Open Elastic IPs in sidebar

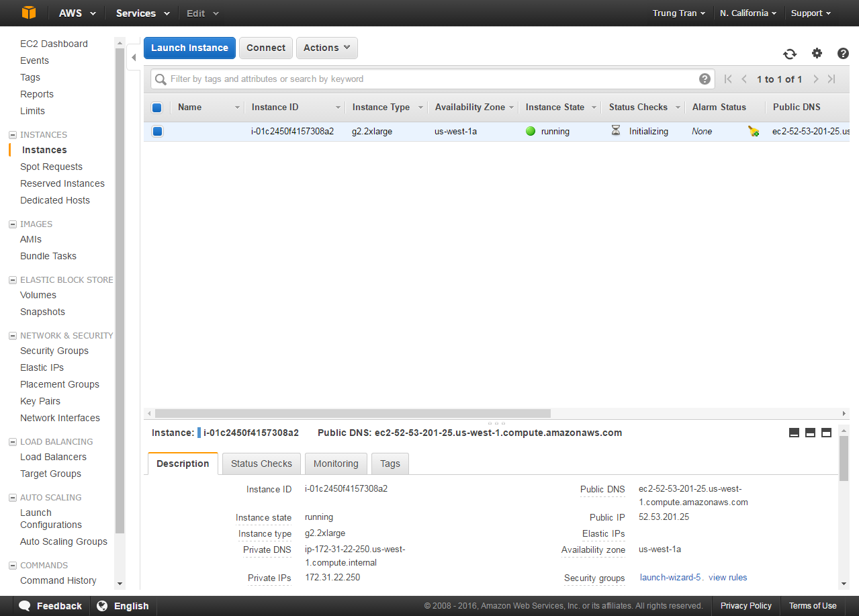[x=42, y=367]
